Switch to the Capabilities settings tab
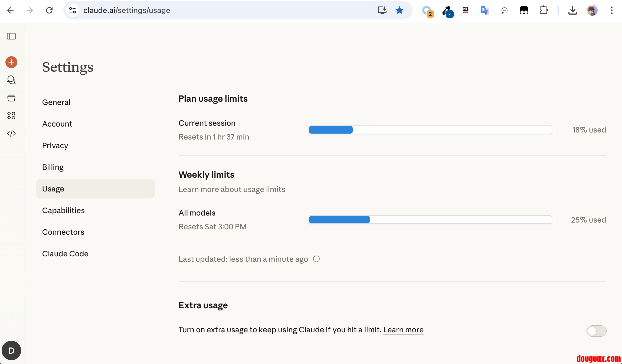This screenshot has height=364, width=622. pos(63,210)
